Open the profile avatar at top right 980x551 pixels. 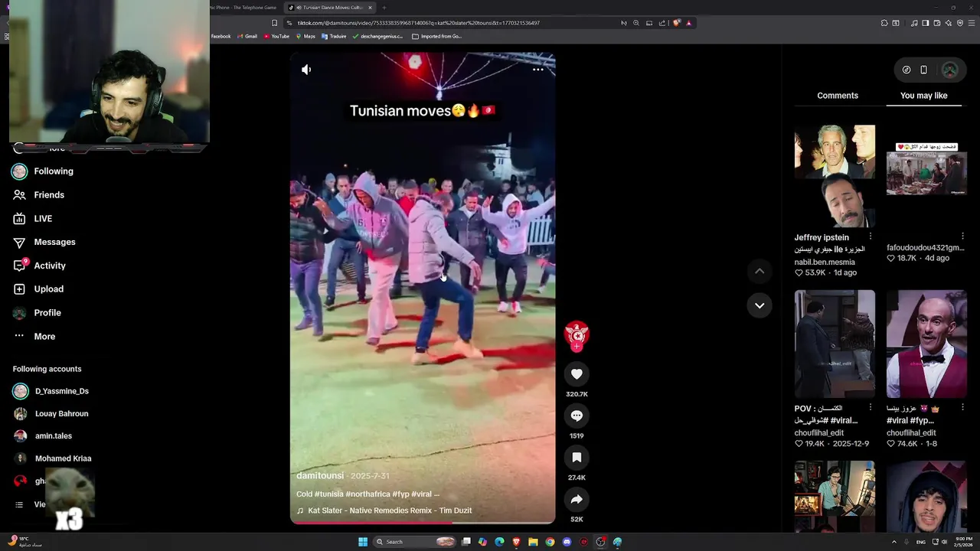tap(950, 70)
